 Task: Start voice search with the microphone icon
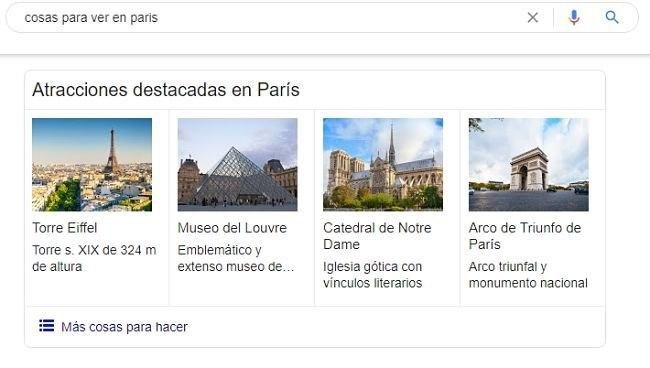tap(574, 17)
